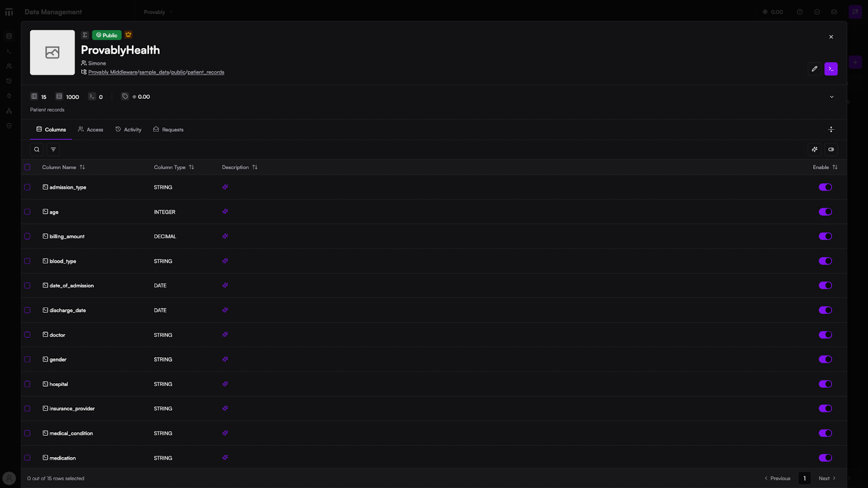This screenshot has width=868, height=488.
Task: Click the crown icon next to Public badge
Action: [x=129, y=35]
